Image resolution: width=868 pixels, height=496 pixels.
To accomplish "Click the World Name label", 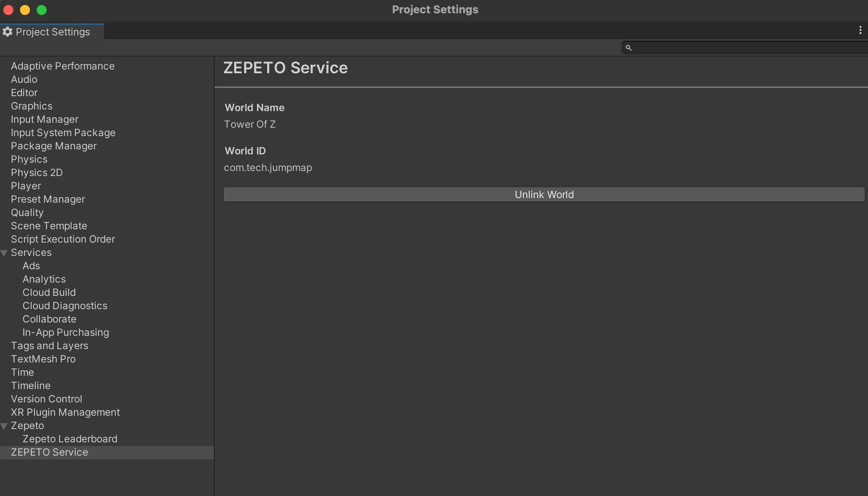I will pyautogui.click(x=255, y=108).
